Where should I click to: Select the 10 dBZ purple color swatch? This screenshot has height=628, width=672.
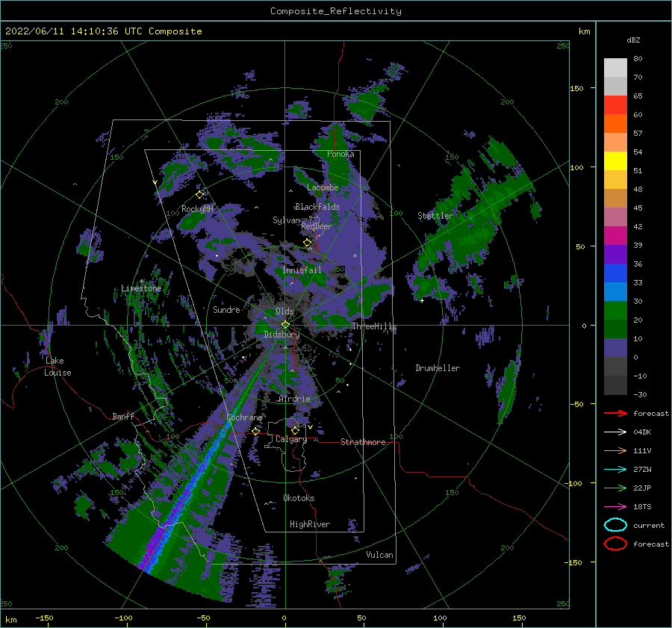coord(615,347)
